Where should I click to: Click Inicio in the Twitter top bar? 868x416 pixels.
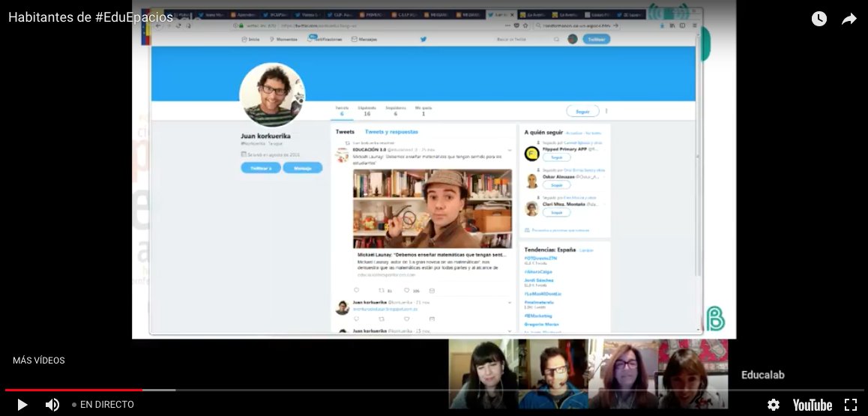click(x=251, y=39)
